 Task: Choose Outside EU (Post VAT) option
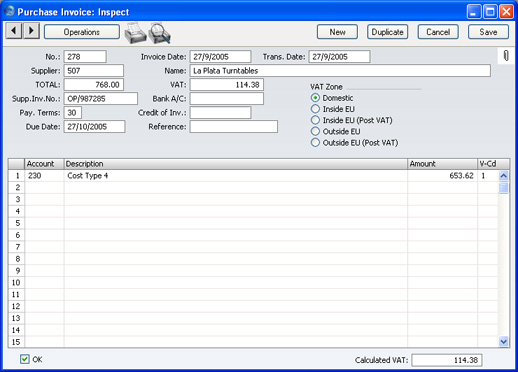tap(315, 143)
